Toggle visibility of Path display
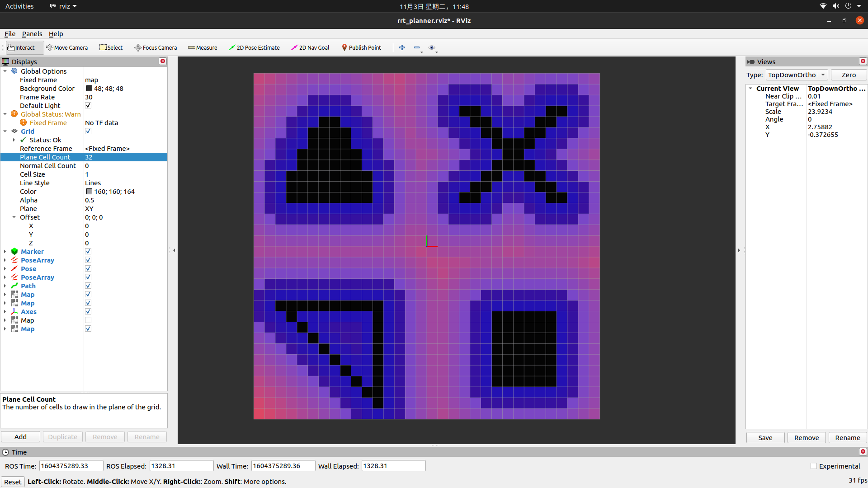This screenshot has width=868, height=488. pyautogui.click(x=88, y=286)
